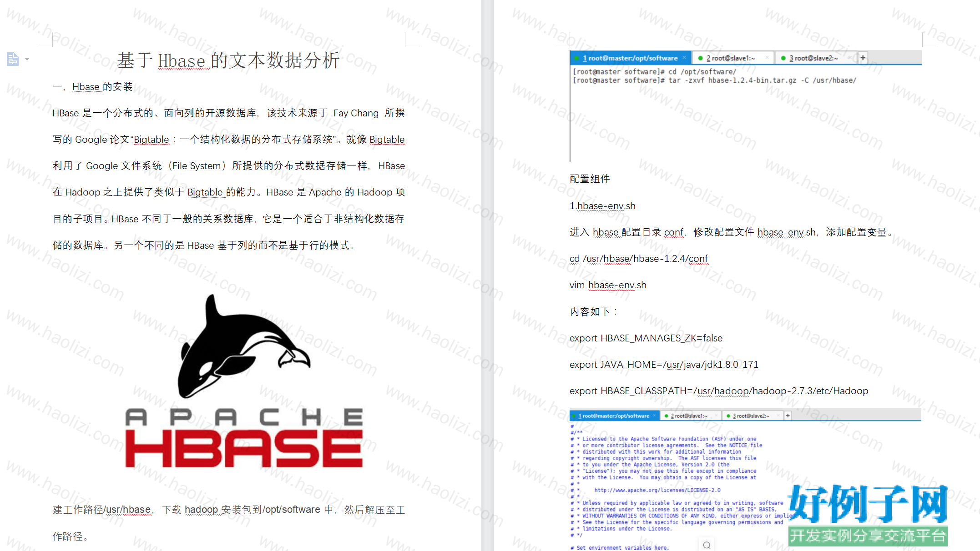Close upper terminal tab root@slave1
The height and width of the screenshot is (551, 980).
click(767, 58)
